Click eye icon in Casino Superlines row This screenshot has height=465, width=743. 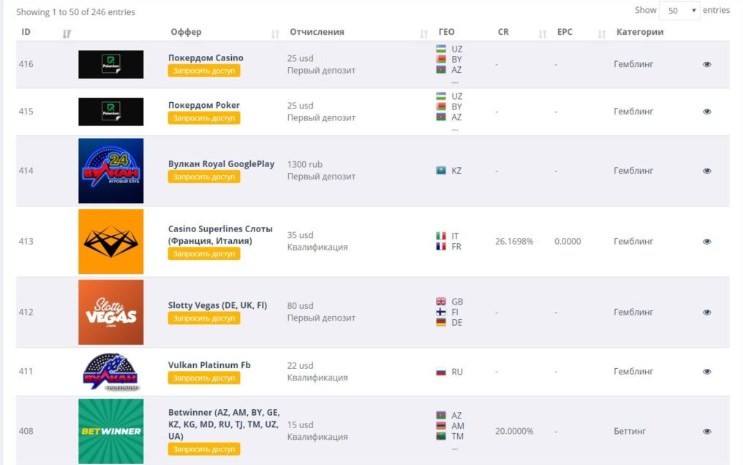[707, 241]
